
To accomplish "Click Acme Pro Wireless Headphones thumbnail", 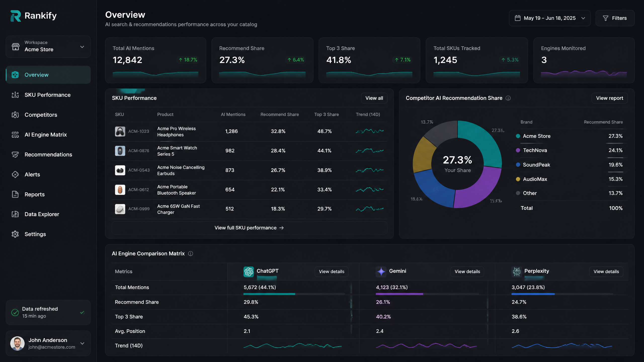I will click(120, 131).
